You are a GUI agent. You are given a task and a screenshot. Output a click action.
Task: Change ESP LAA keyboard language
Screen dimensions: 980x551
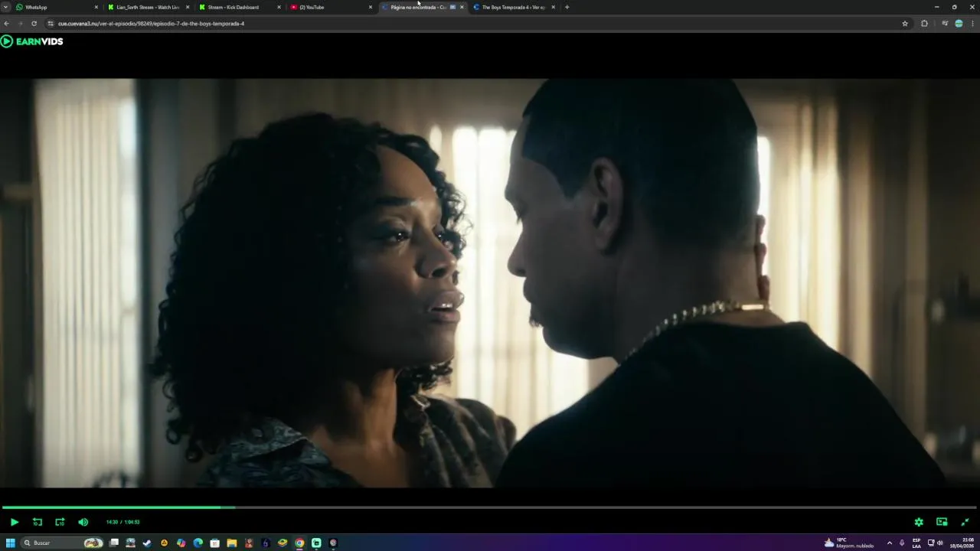916,543
